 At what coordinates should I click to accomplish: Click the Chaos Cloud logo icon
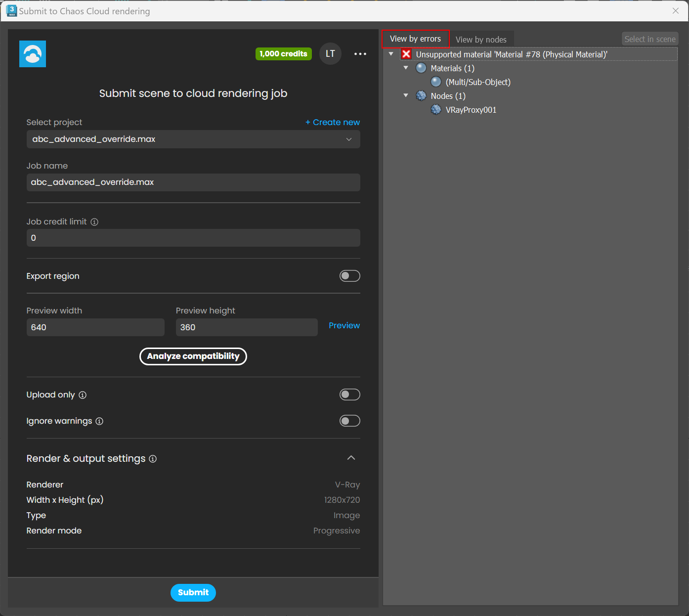(x=32, y=53)
